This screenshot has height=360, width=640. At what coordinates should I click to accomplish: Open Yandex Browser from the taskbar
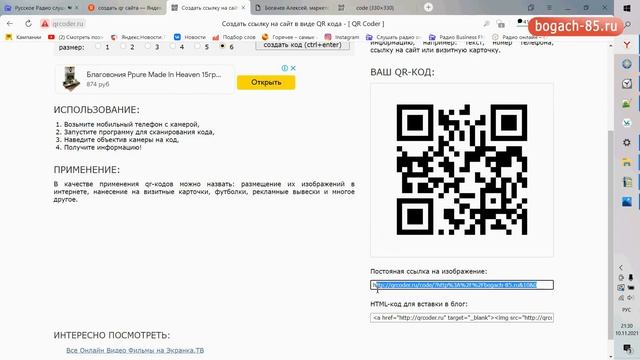[x=627, y=44]
